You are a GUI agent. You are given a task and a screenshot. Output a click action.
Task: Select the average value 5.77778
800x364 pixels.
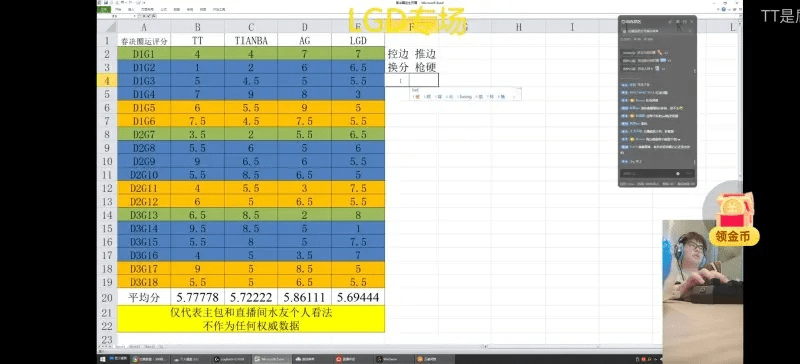(197, 297)
